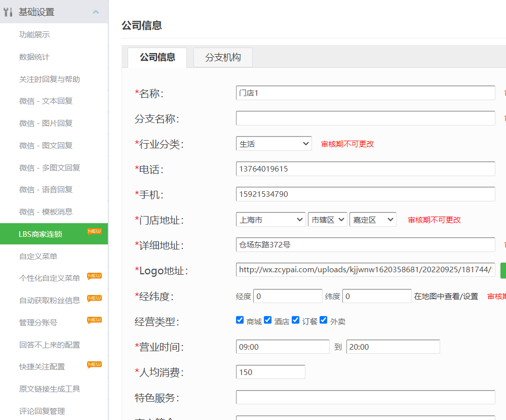This screenshot has height=420, width=506.
Task: Toggle the 订餐 checkbox
Action: coord(296,320)
